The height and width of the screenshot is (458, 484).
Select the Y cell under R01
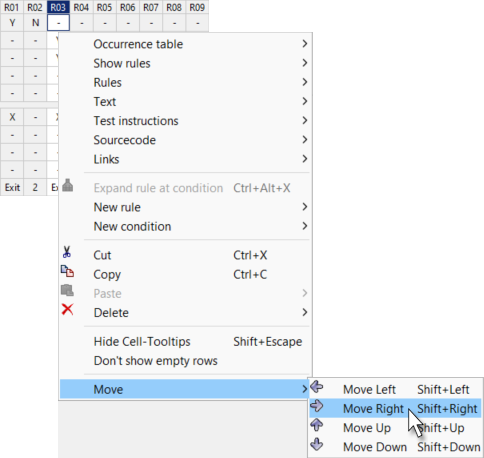tap(12, 23)
